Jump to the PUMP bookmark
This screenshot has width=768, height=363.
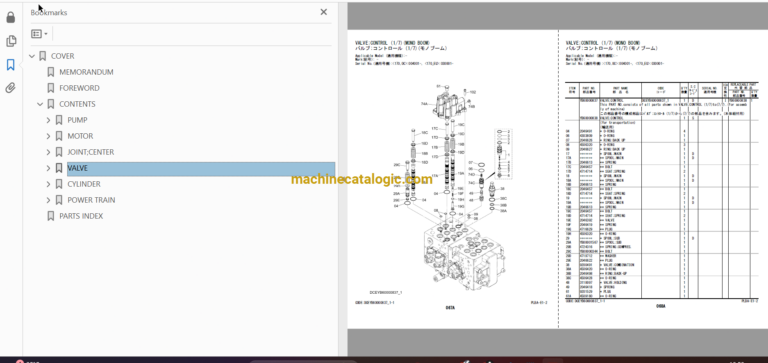[x=77, y=120]
